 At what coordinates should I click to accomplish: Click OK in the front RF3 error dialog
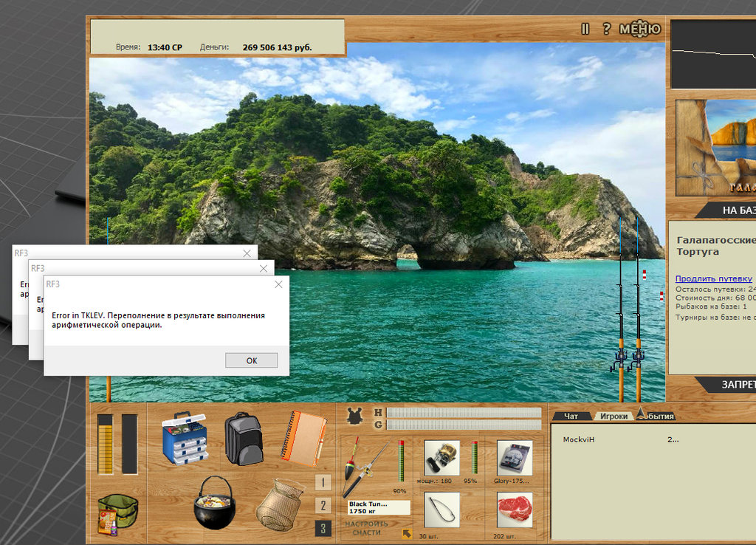tap(251, 360)
